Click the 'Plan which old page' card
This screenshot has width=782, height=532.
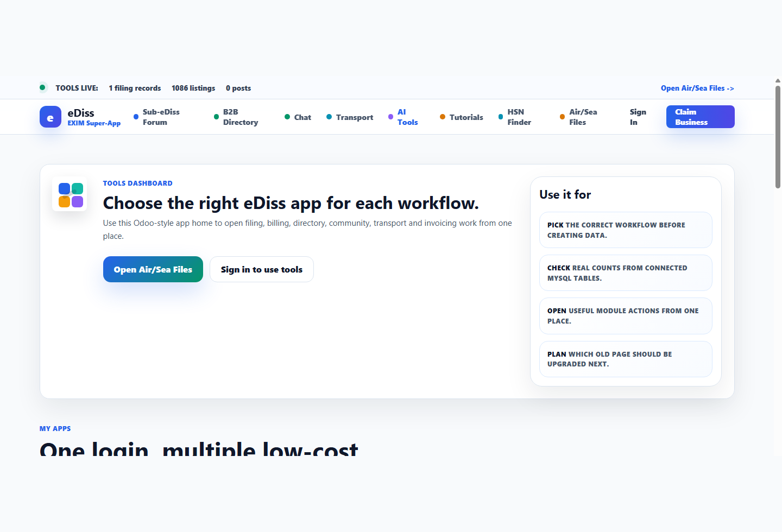(x=626, y=359)
